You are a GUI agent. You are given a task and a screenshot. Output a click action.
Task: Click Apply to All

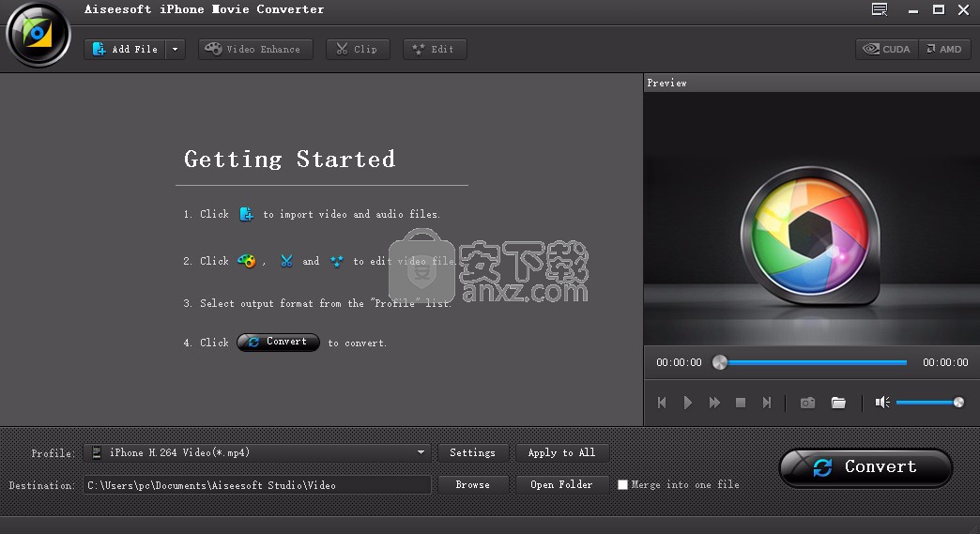point(561,452)
